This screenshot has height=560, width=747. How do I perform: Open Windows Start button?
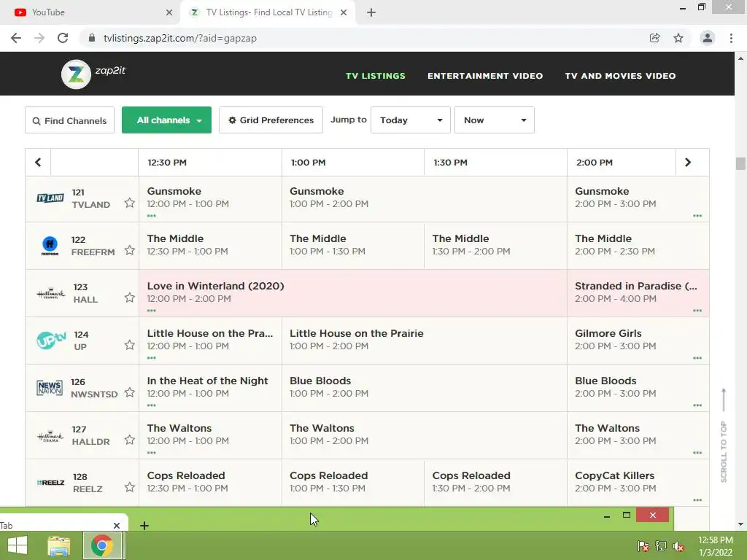click(18, 545)
